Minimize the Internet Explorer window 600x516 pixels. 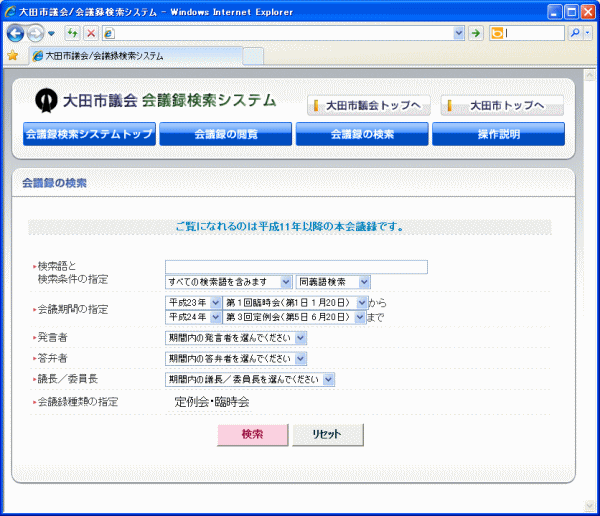pos(554,12)
